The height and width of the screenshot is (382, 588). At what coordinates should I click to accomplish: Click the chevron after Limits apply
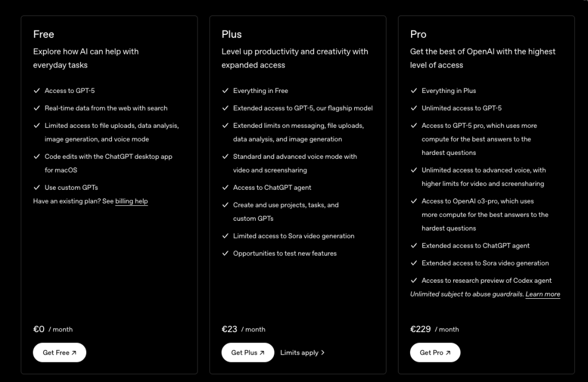pyautogui.click(x=323, y=353)
